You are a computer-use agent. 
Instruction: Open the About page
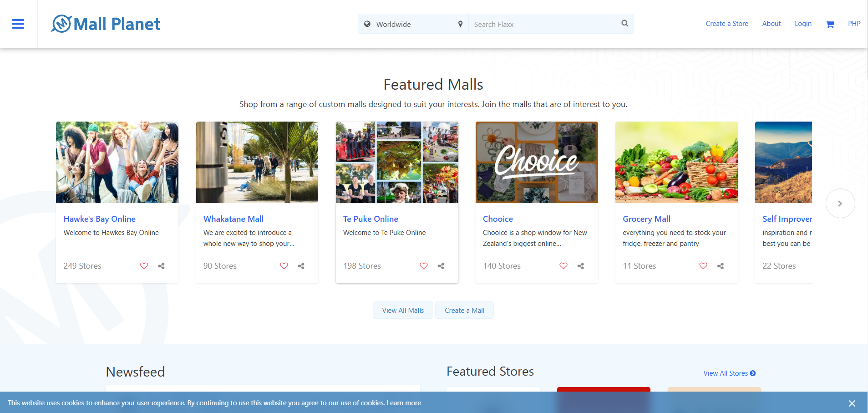[x=772, y=24]
